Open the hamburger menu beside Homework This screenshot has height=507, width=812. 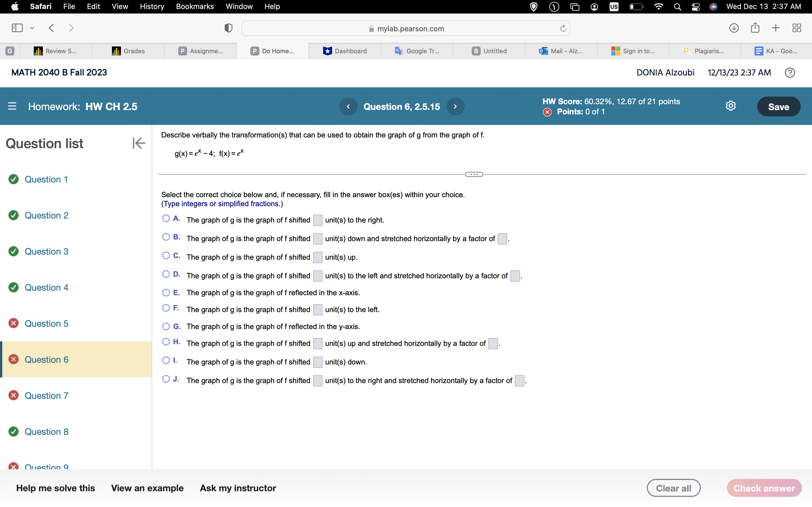(12, 106)
